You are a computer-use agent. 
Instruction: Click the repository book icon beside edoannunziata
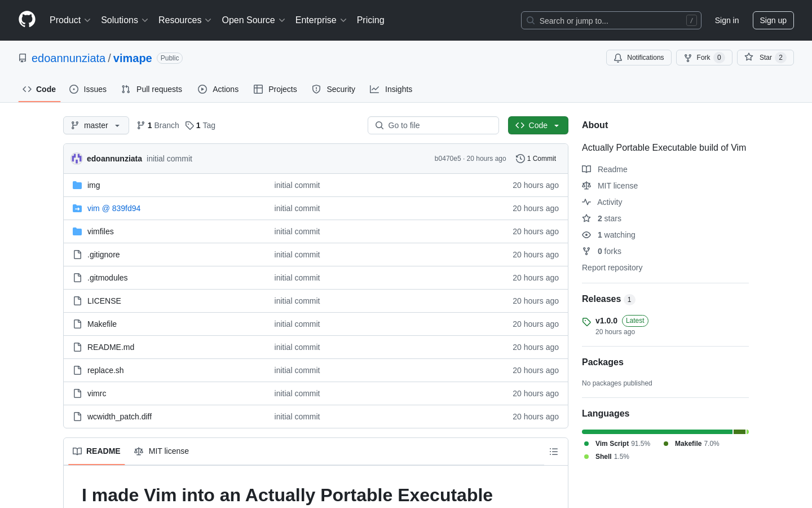[x=23, y=58]
